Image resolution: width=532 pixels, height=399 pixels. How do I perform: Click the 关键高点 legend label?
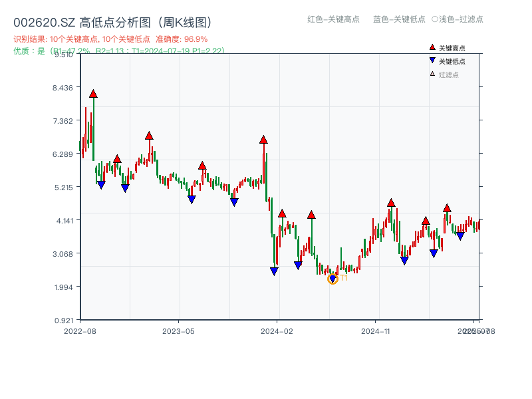click(x=452, y=48)
